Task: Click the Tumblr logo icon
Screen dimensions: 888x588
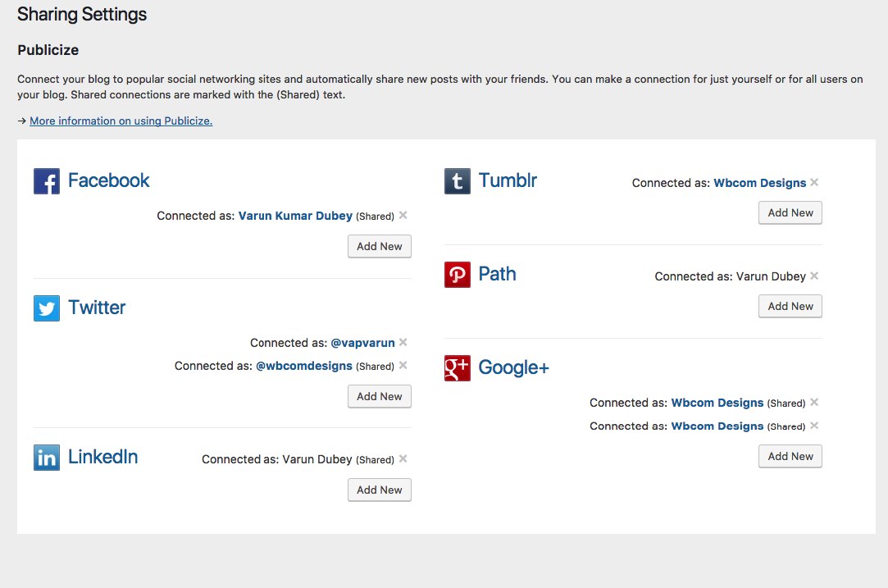Action: click(458, 181)
